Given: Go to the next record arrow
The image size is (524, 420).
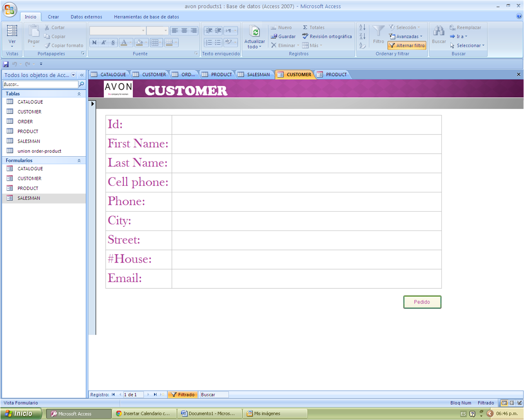Looking at the screenshot, I should [148, 394].
